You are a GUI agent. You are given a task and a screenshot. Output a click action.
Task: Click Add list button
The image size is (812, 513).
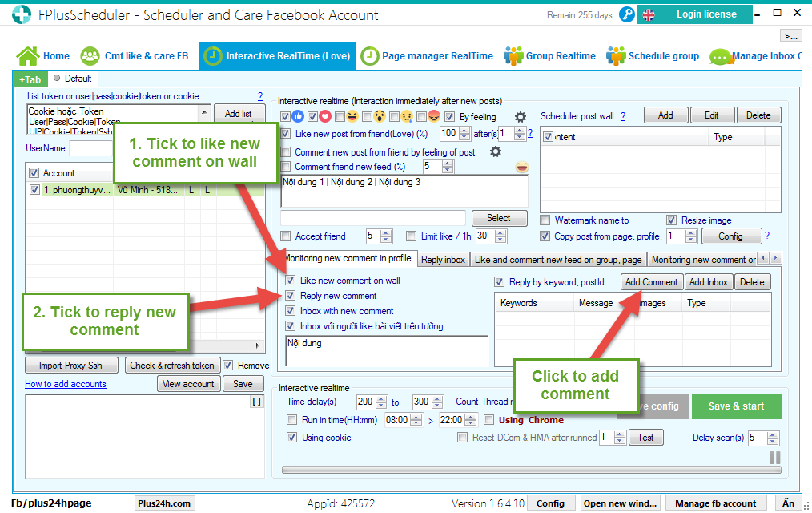pyautogui.click(x=238, y=114)
